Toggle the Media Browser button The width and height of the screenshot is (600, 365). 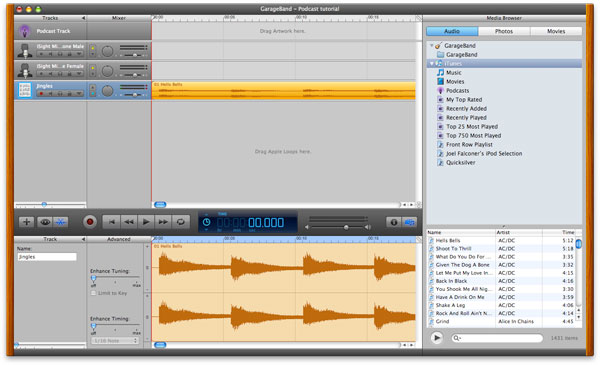point(409,222)
